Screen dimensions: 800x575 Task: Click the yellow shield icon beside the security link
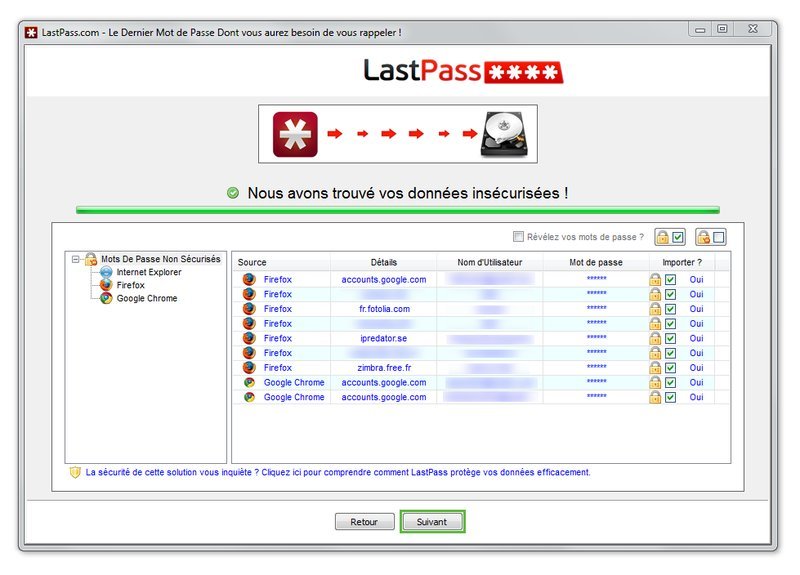pyautogui.click(x=75, y=472)
